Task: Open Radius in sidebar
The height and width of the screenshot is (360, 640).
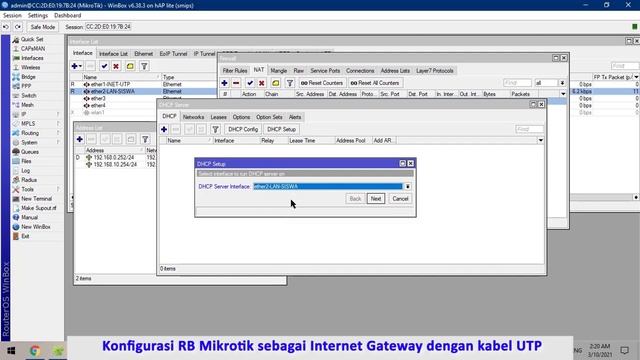Action: pyautogui.click(x=29, y=180)
